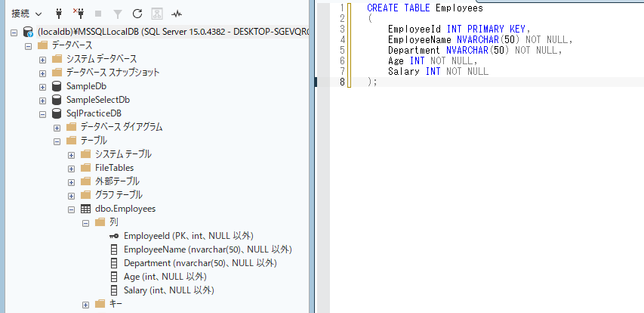Select the システム データベース tree item label
This screenshot has height=313, width=644.
pyautogui.click(x=102, y=59)
